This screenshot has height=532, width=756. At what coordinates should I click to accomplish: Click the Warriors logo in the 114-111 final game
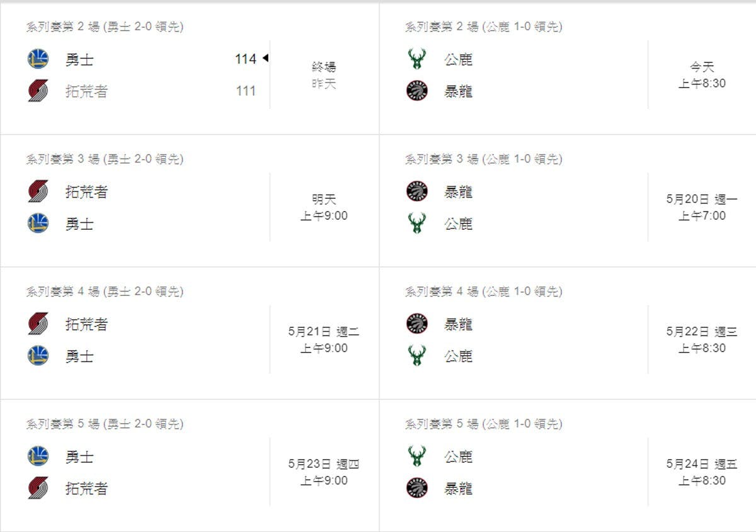tap(38, 59)
